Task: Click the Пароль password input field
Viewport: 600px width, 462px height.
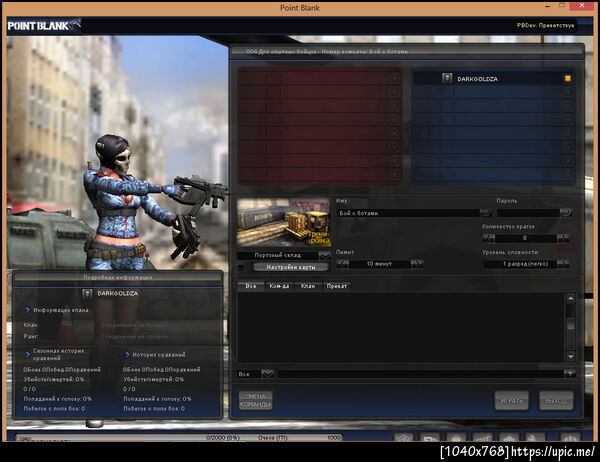Action: point(528,213)
